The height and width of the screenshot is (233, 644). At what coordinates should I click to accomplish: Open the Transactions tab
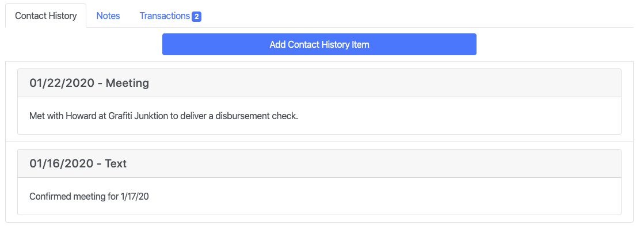pos(165,16)
